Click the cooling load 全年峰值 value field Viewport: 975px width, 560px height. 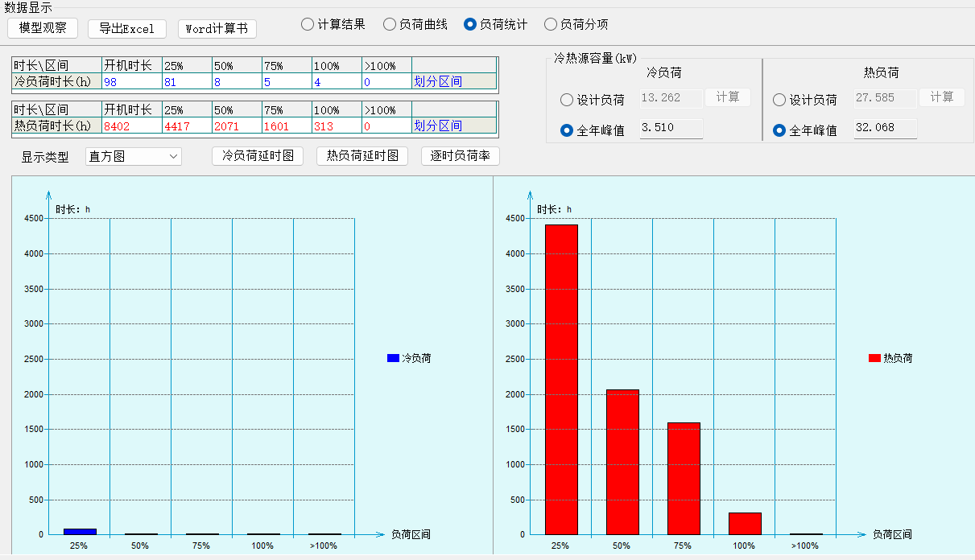[671, 129]
